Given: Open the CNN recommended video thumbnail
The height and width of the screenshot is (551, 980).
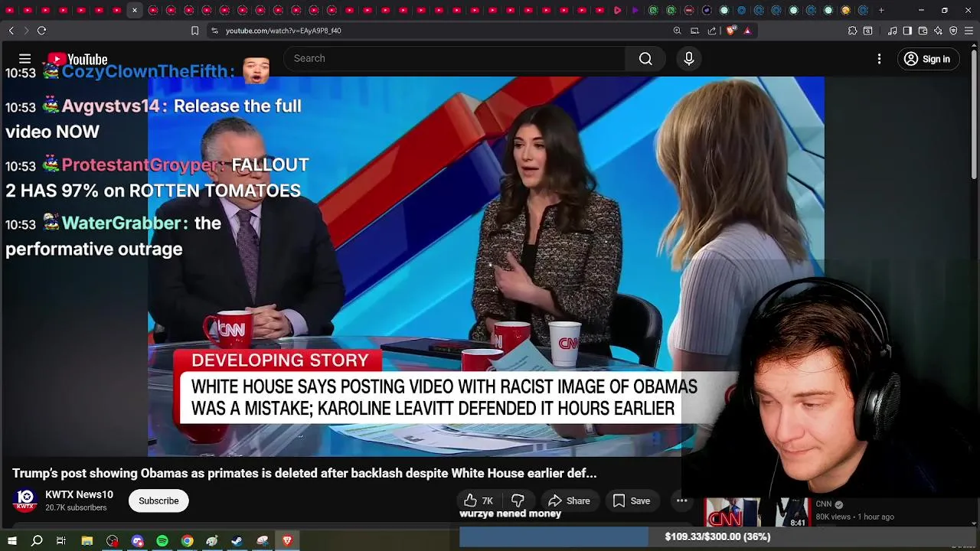Looking at the screenshot, I should pyautogui.click(x=757, y=514).
